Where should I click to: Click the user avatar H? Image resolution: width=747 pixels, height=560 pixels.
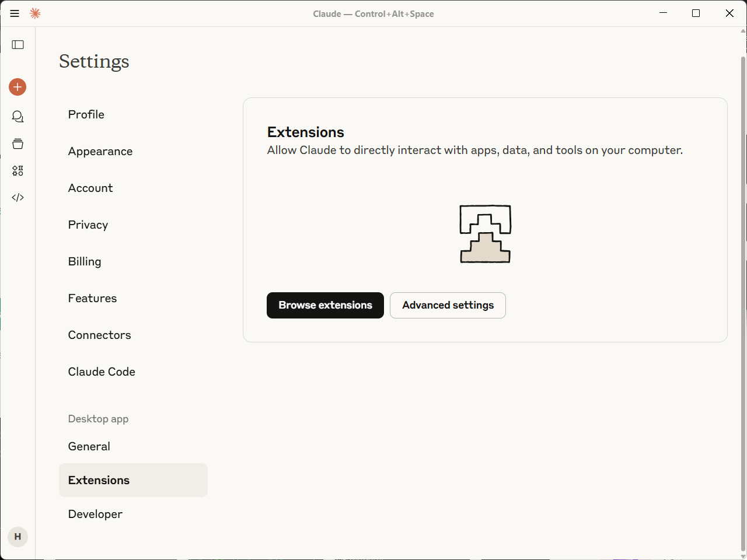click(18, 537)
